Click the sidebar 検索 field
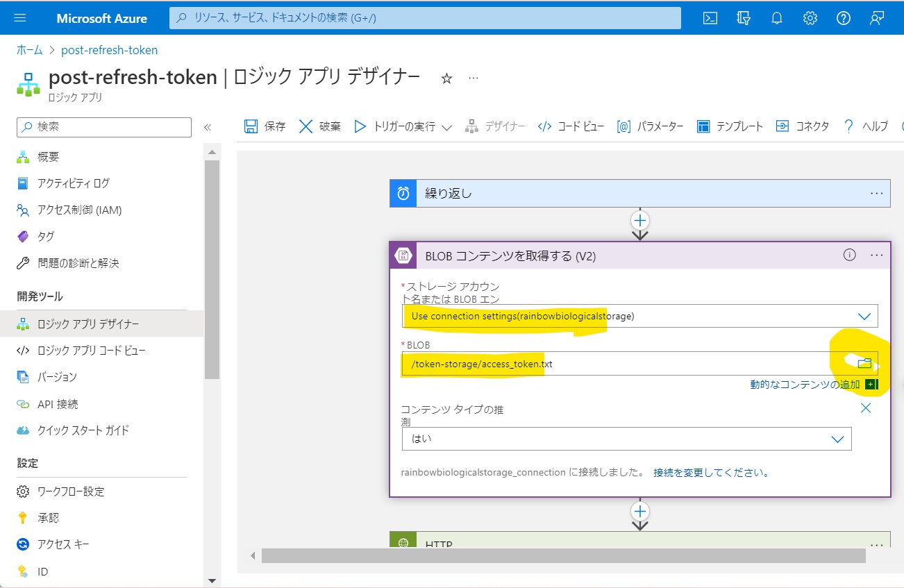This screenshot has height=588, width=904. (x=104, y=127)
